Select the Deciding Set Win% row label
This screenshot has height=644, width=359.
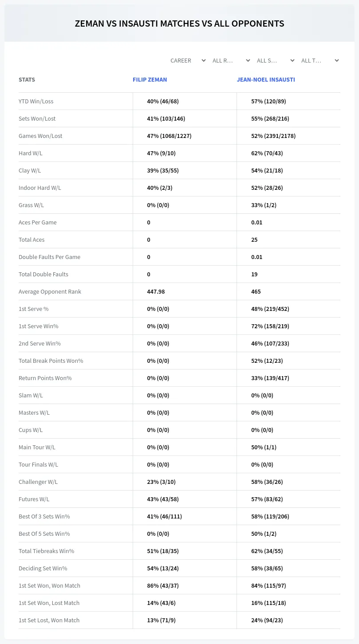(43, 568)
